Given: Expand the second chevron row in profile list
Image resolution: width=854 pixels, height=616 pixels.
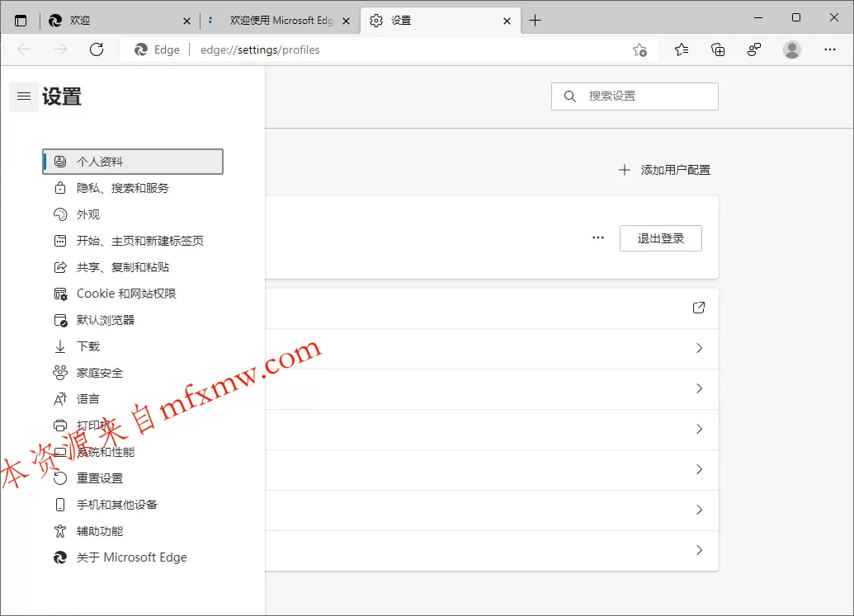Looking at the screenshot, I should click(x=700, y=388).
